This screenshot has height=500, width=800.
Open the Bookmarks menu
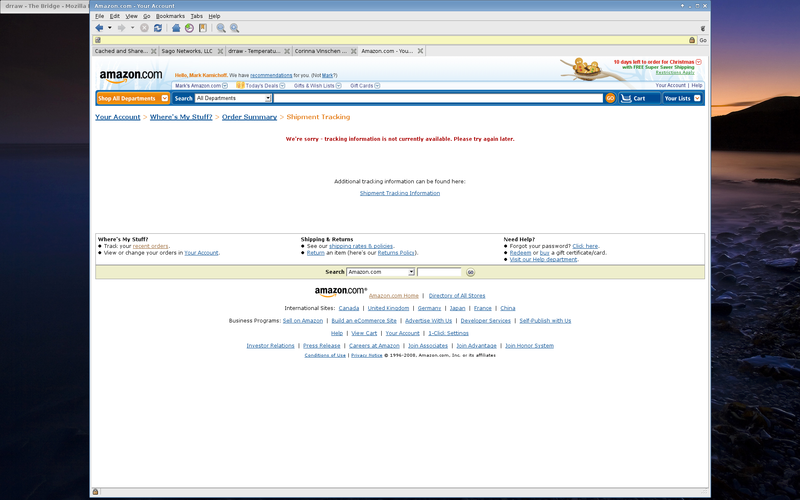coord(170,16)
